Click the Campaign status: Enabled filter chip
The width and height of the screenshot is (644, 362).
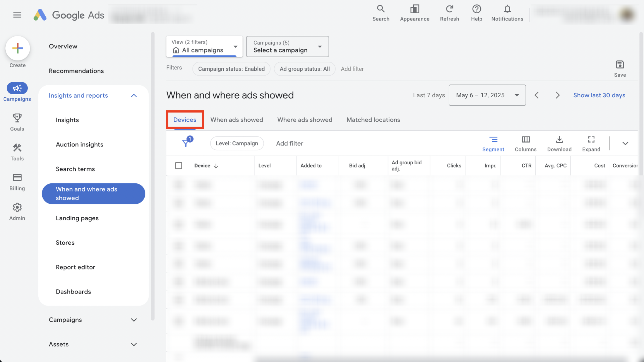pyautogui.click(x=231, y=69)
